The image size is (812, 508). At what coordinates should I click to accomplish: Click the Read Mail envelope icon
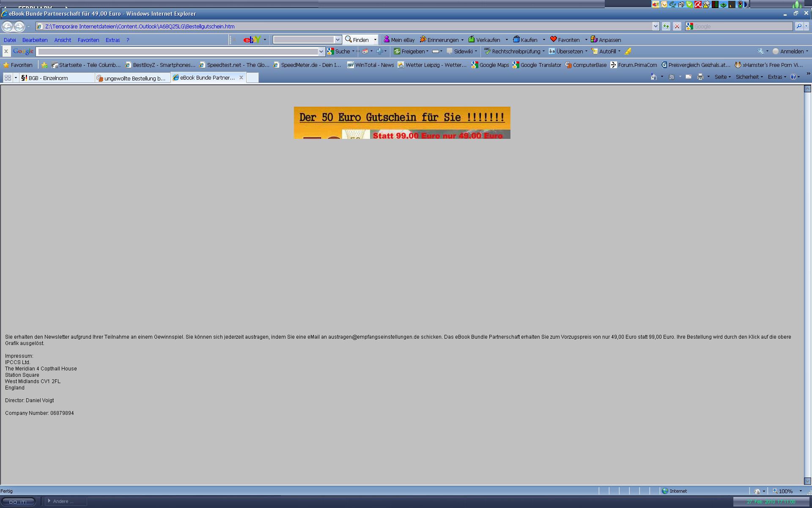tap(689, 77)
